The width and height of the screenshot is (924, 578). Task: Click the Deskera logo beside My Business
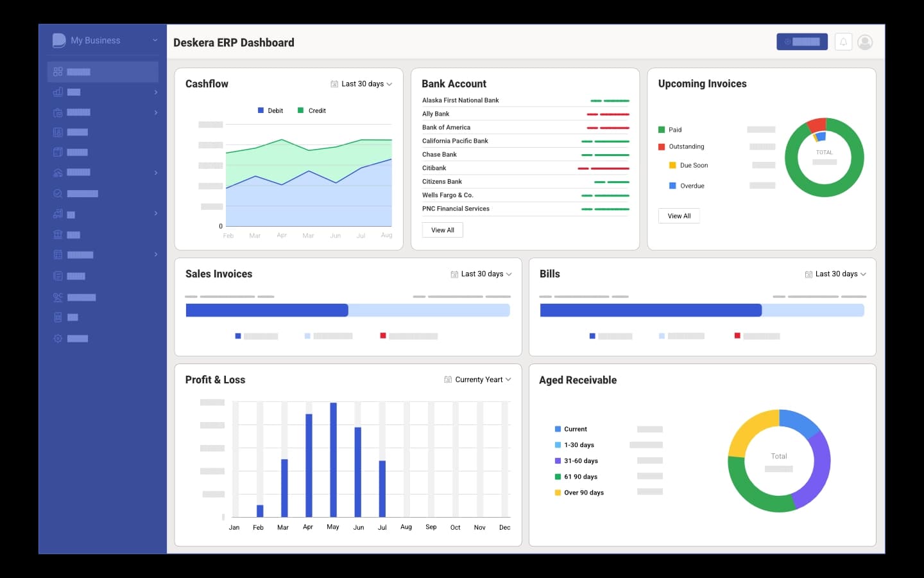pyautogui.click(x=59, y=40)
